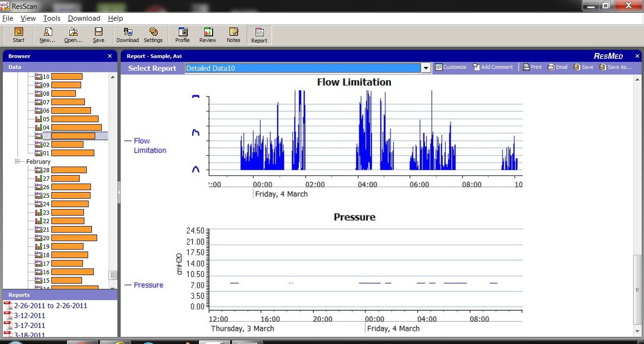Select February 18 data entry
This screenshot has height=344, width=644.
(x=62, y=255)
